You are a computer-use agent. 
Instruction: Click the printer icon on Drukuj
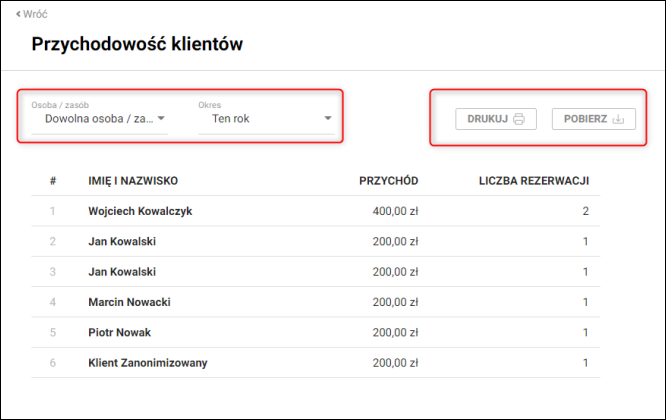pos(519,119)
